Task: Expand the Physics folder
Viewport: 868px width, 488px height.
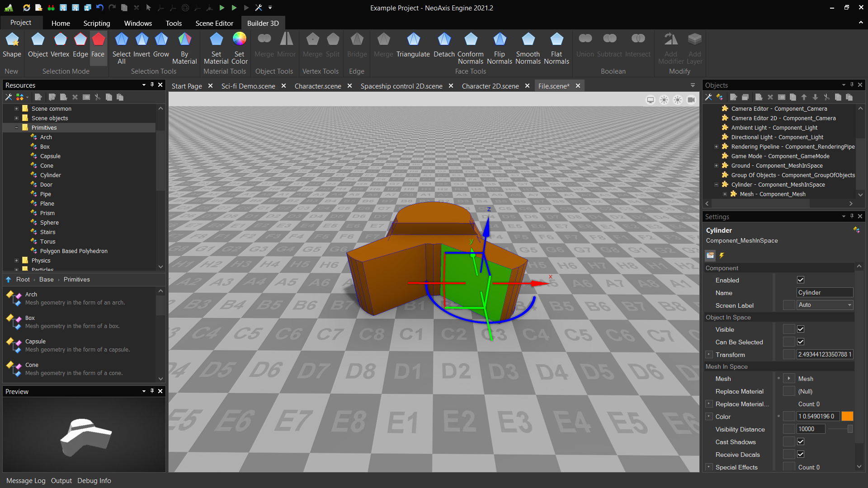Action: click(x=16, y=260)
